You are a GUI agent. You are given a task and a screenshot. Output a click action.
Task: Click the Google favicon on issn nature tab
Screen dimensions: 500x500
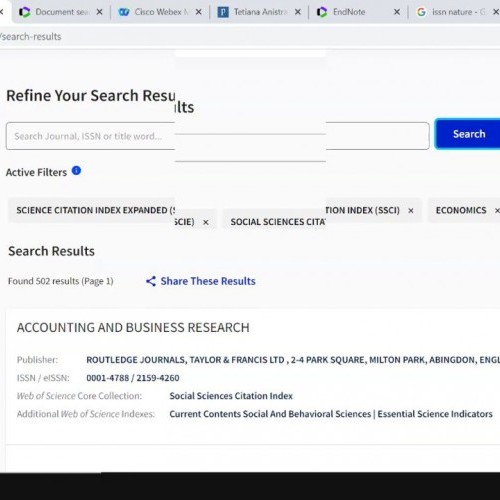[x=421, y=12]
